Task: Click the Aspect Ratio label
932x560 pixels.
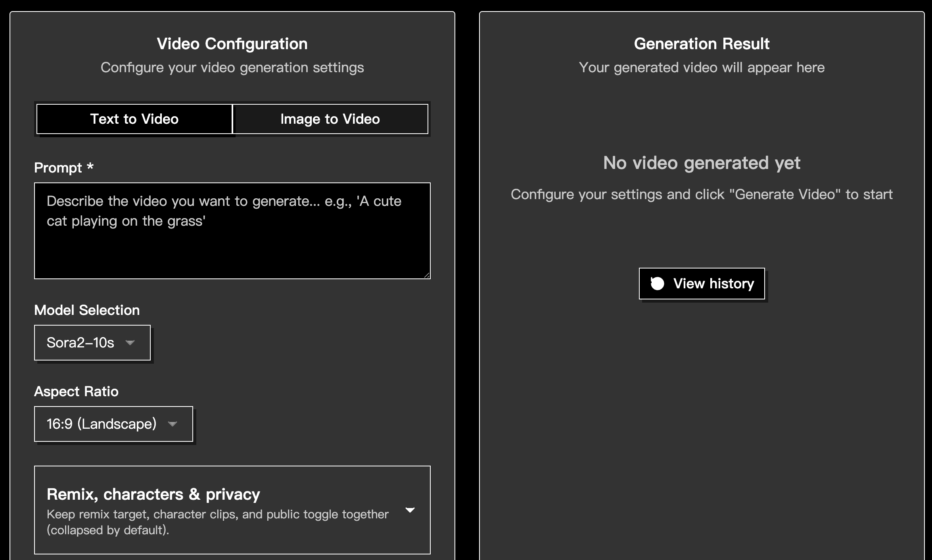Action: [x=76, y=391]
